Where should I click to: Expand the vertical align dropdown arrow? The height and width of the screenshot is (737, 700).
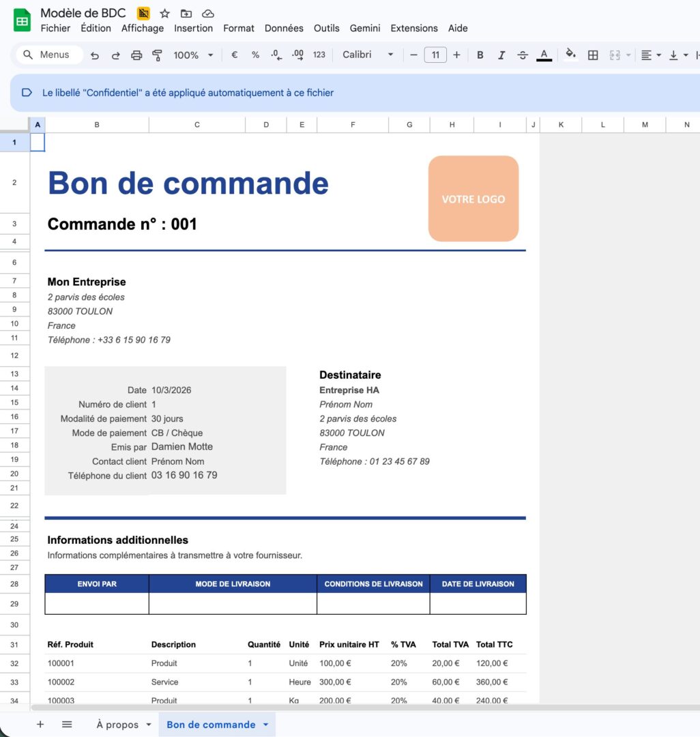pos(686,55)
